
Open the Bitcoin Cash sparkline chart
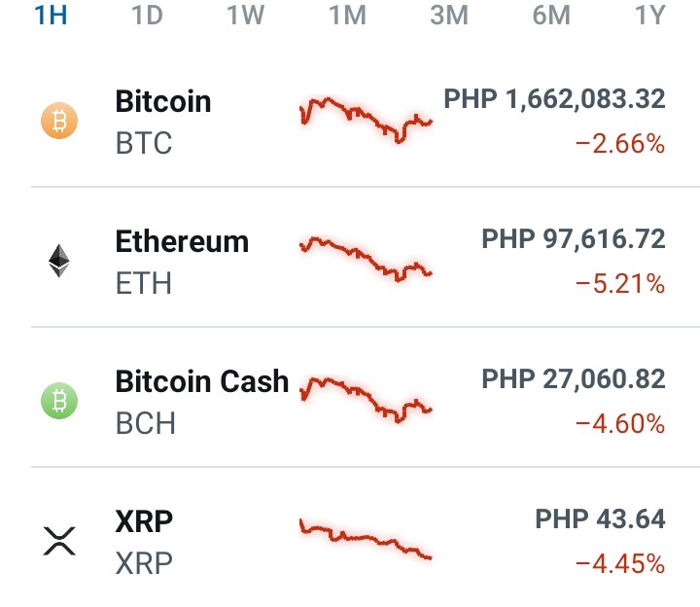(x=366, y=400)
